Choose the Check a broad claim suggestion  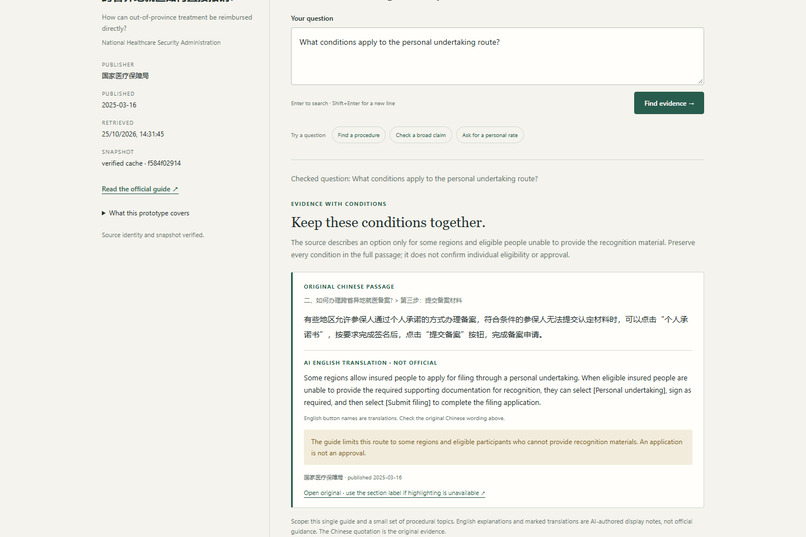point(420,135)
